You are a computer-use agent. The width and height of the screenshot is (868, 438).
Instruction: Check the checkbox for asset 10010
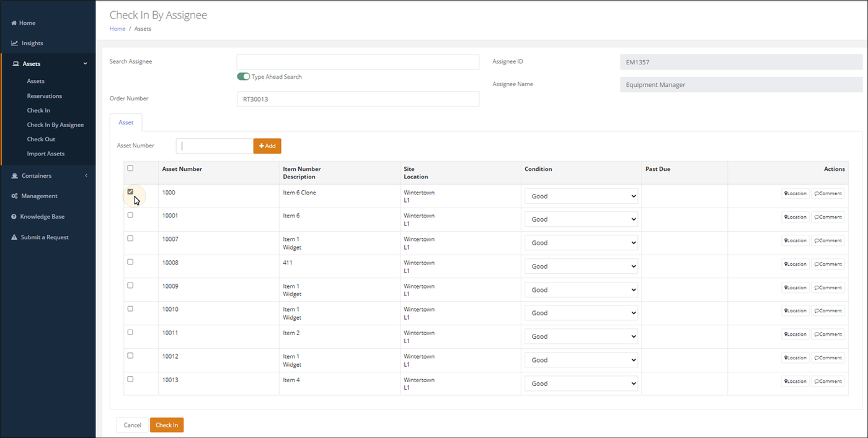(x=130, y=309)
